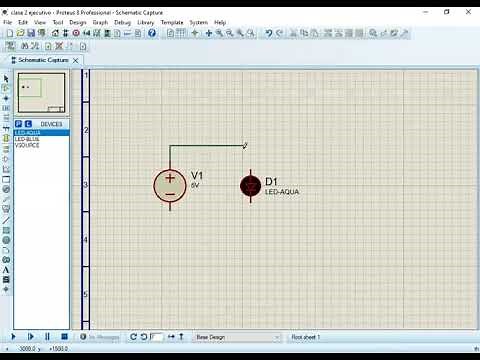Select the 2D Graphics Box tool

point(6,230)
